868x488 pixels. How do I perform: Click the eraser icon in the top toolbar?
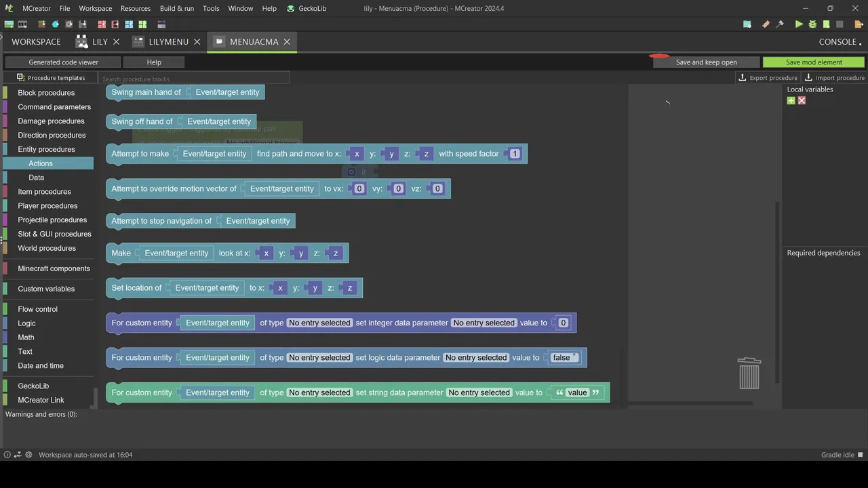click(x=766, y=24)
